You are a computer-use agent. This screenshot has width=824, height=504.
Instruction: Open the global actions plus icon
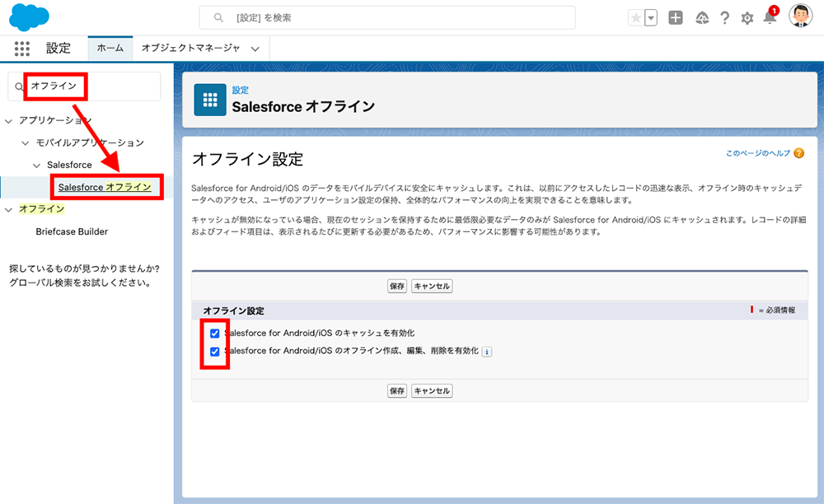[676, 18]
